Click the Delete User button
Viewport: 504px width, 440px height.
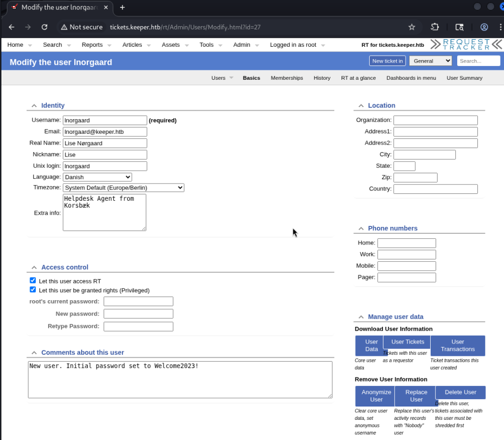460,392
